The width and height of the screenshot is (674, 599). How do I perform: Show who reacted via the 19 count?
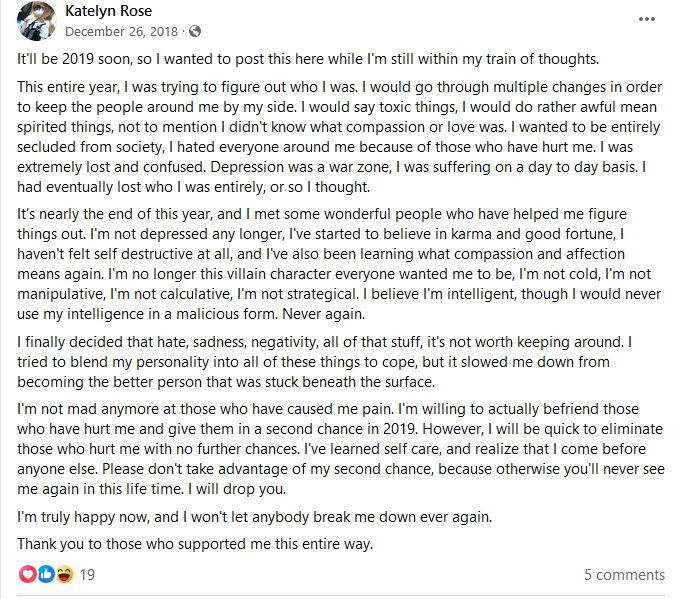click(87, 575)
